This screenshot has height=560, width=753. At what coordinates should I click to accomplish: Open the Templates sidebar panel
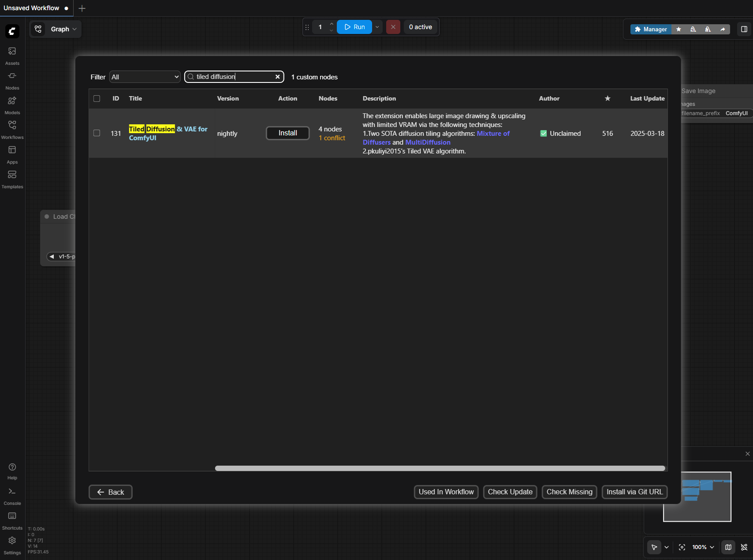pyautogui.click(x=12, y=179)
